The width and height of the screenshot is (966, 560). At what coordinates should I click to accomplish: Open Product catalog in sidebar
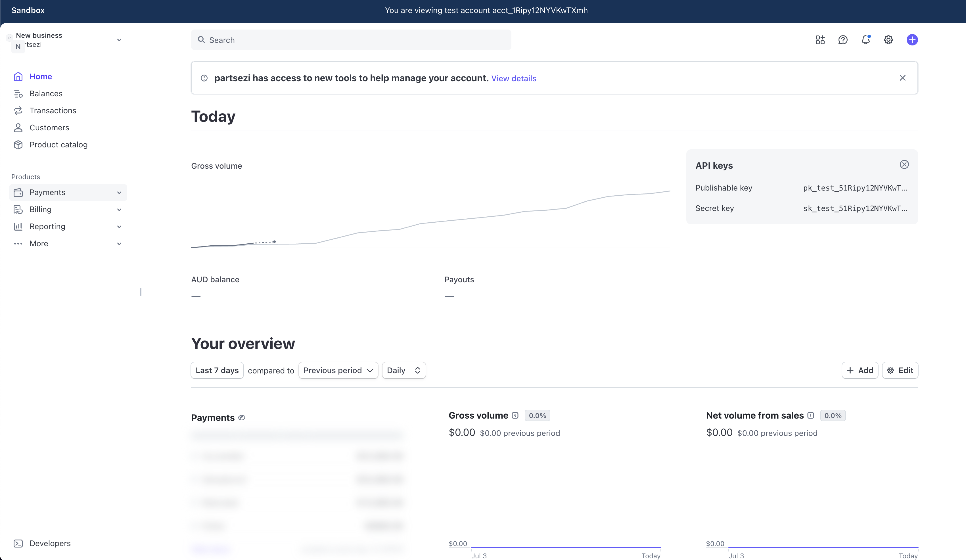coord(58,145)
